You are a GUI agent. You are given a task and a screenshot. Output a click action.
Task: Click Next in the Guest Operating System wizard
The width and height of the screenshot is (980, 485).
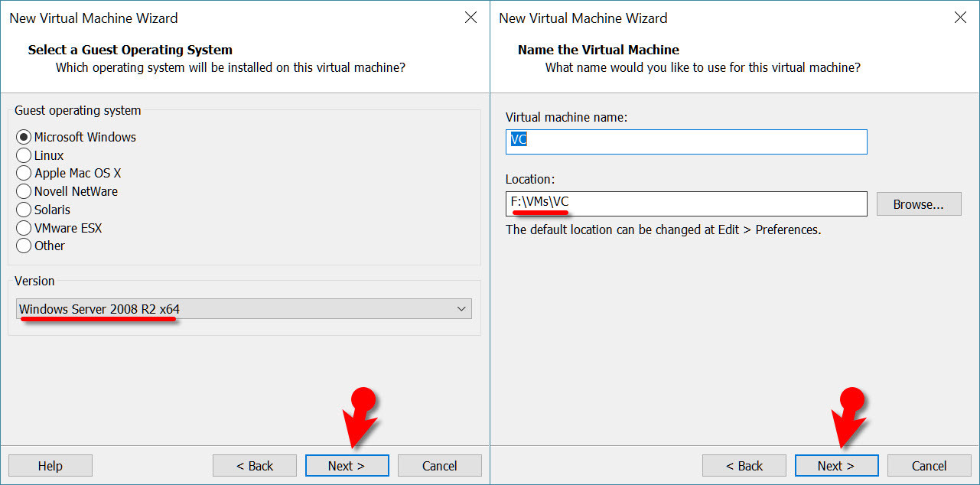(347, 466)
